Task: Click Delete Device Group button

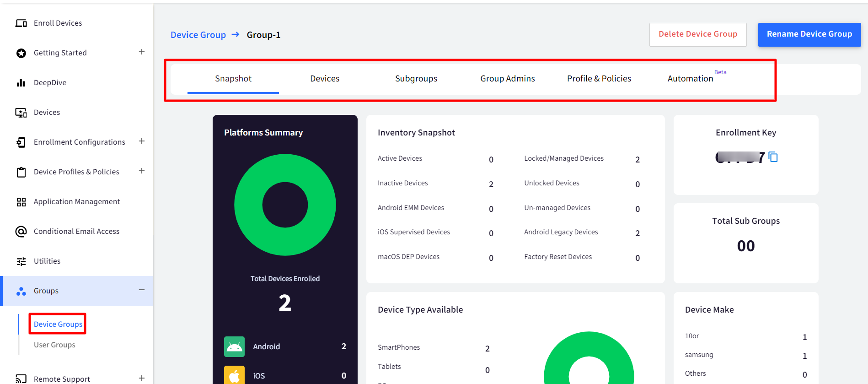Action: coord(698,34)
